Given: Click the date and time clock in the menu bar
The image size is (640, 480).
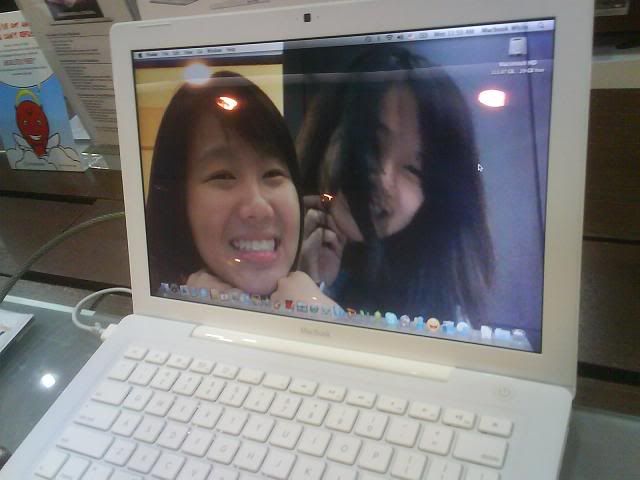Looking at the screenshot, I should click(x=454, y=32).
